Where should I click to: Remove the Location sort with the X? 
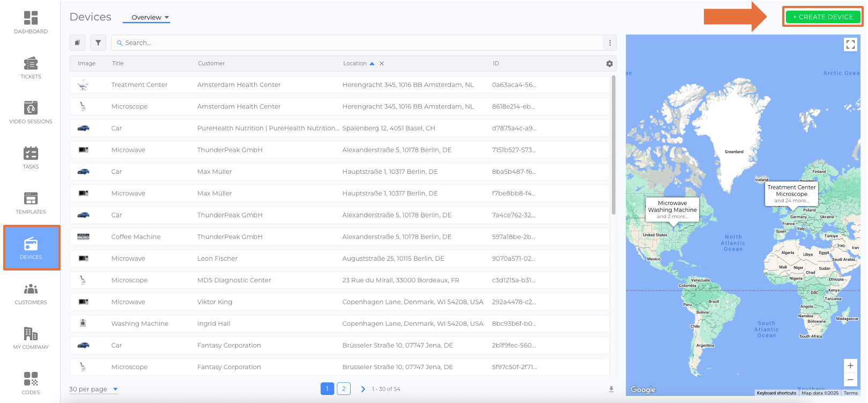click(382, 63)
